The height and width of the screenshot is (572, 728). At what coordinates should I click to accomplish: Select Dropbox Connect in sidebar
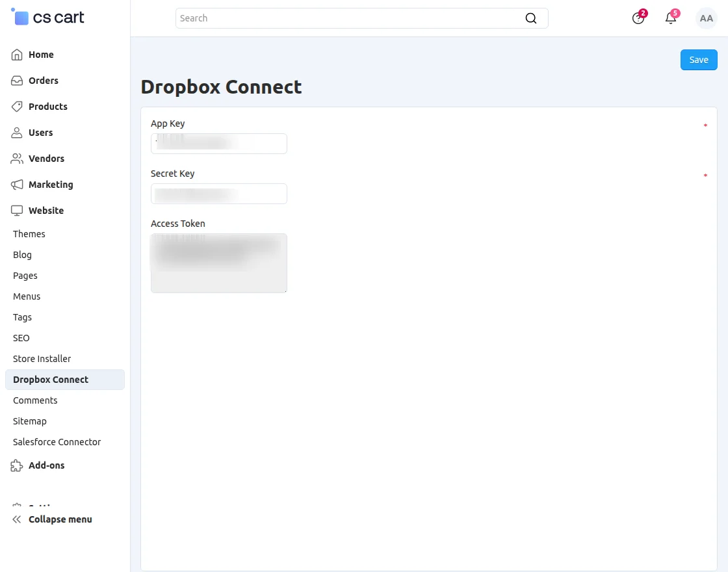pyautogui.click(x=65, y=380)
